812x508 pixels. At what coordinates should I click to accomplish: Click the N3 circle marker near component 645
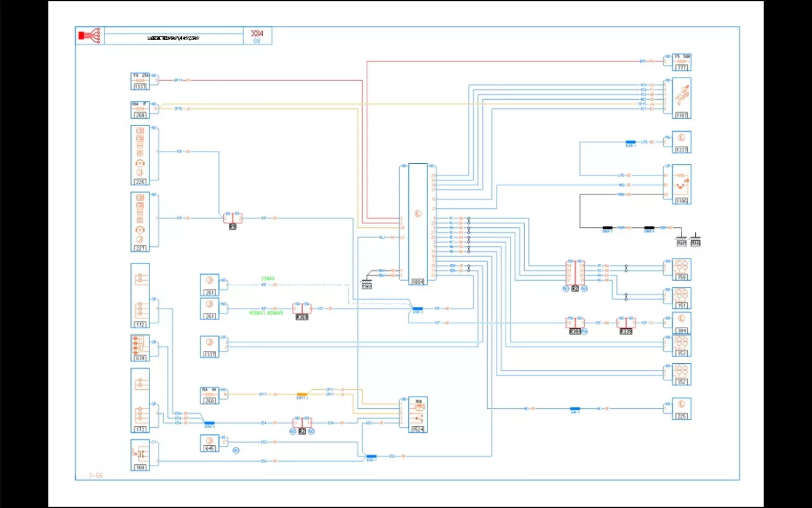click(x=236, y=451)
